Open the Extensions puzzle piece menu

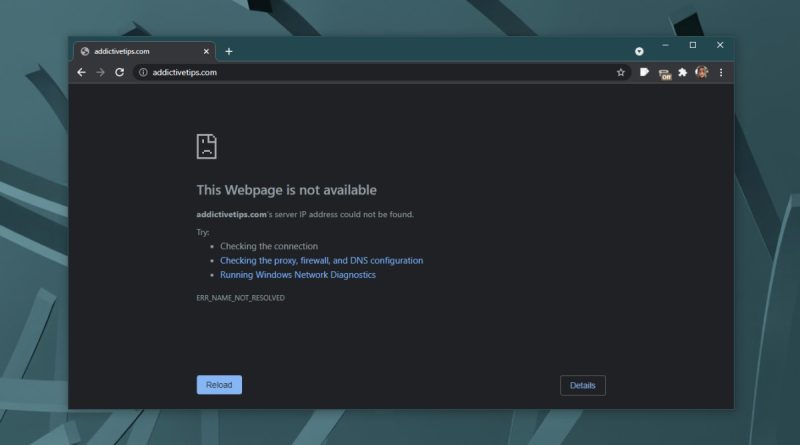coord(683,72)
